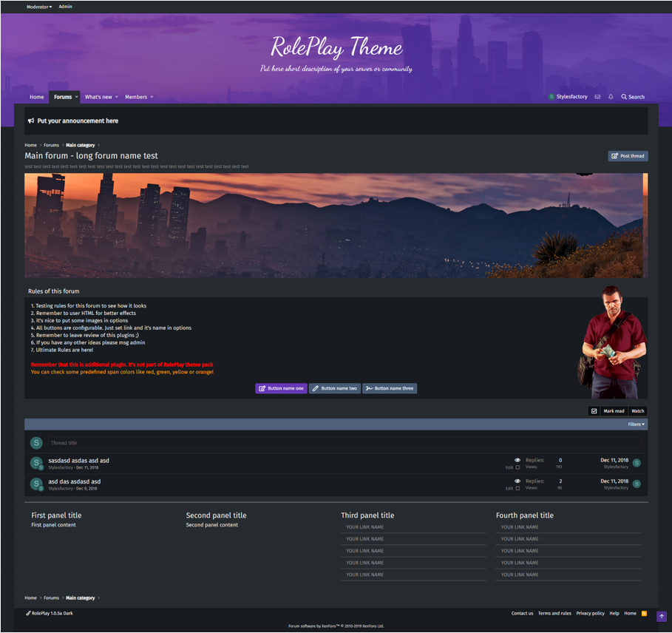Click Button name two
The width and height of the screenshot is (672, 633).
335,388
